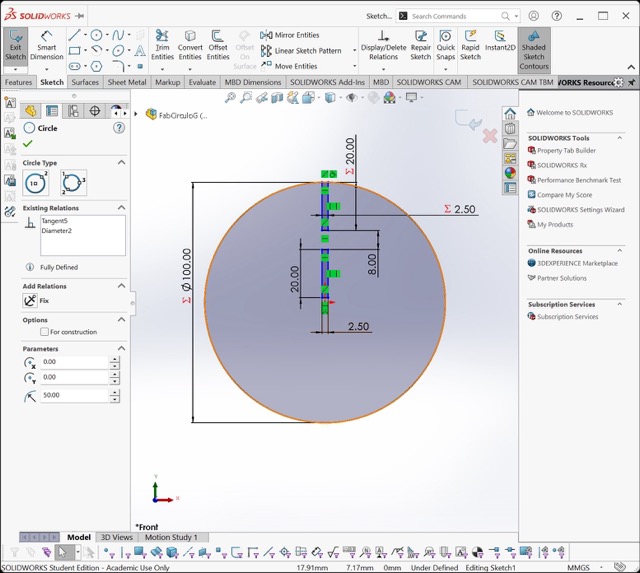Viewport: 640px width, 573px height.
Task: Toggle Shaded Sketch Contours
Action: [x=534, y=50]
